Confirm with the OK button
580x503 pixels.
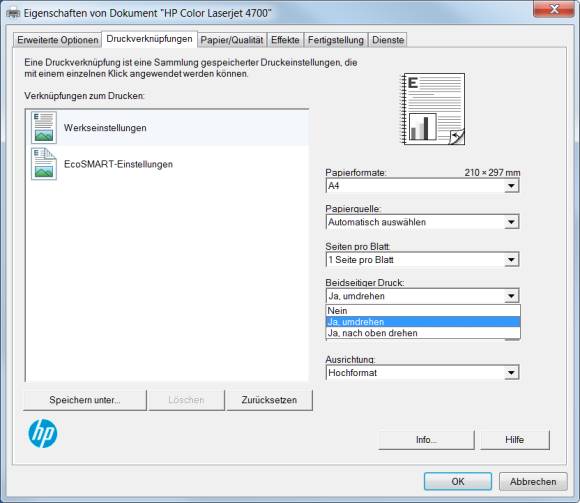(x=458, y=481)
